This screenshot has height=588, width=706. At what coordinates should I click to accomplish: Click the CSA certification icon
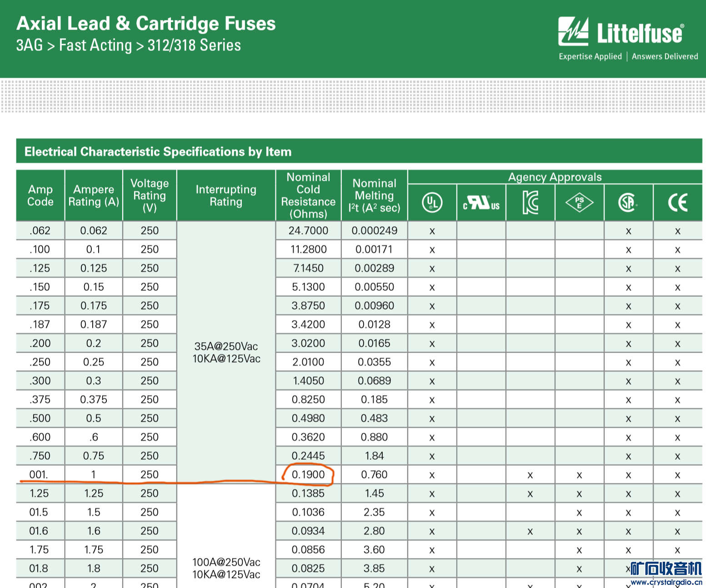tap(628, 203)
